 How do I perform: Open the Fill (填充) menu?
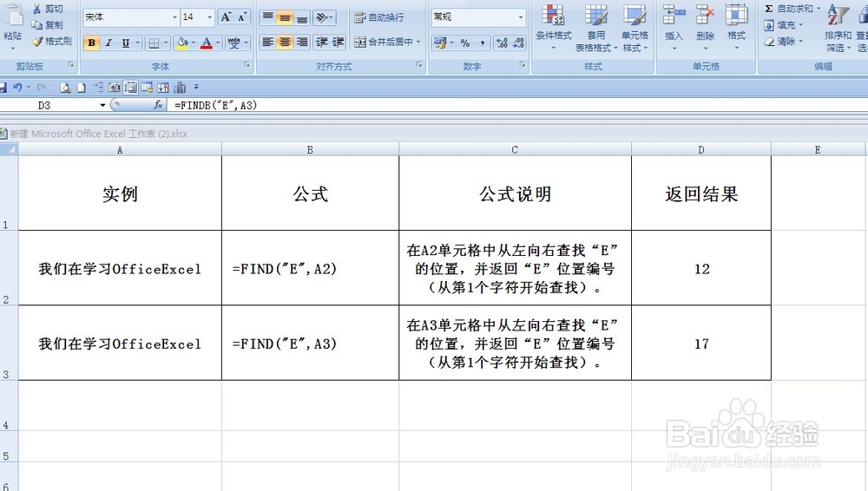pyautogui.click(x=783, y=25)
